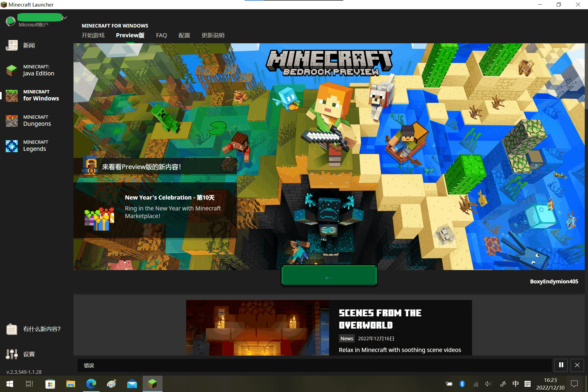Open File Explorer from taskbar
Image resolution: width=588 pixels, height=392 pixels.
tap(71, 384)
